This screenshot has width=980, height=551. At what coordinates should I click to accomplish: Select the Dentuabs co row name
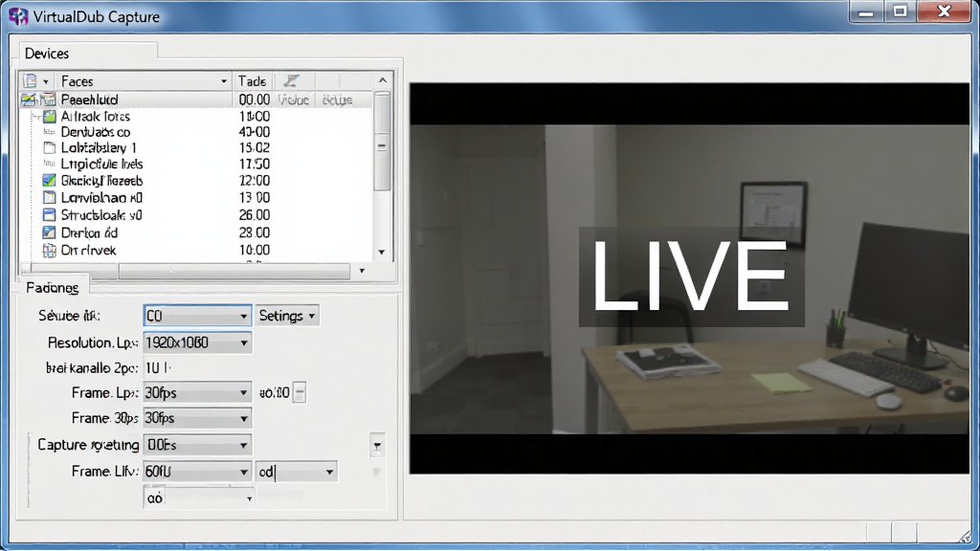[x=96, y=132]
